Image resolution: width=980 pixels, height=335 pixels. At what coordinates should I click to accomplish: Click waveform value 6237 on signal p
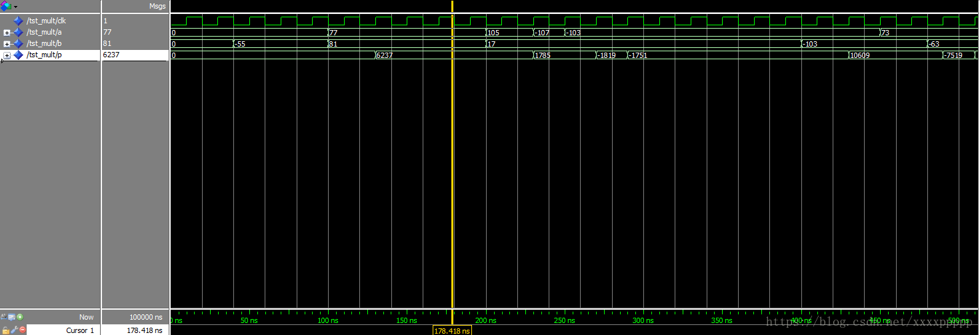tap(385, 55)
